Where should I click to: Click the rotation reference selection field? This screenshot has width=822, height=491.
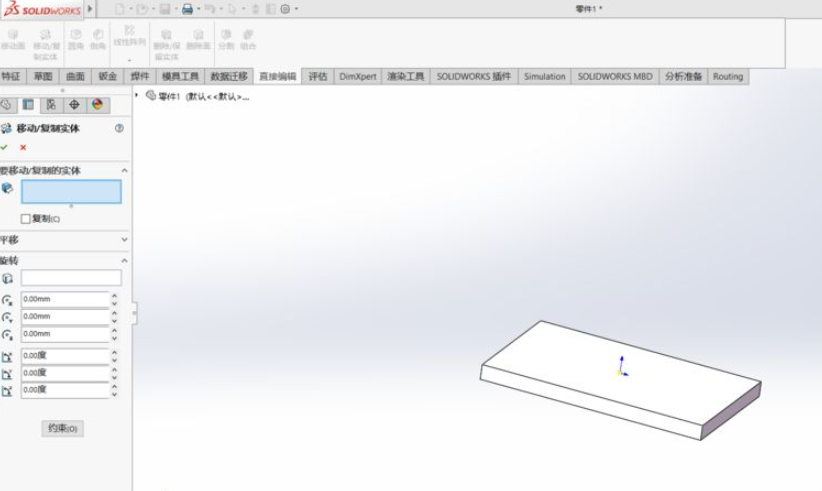[71, 278]
